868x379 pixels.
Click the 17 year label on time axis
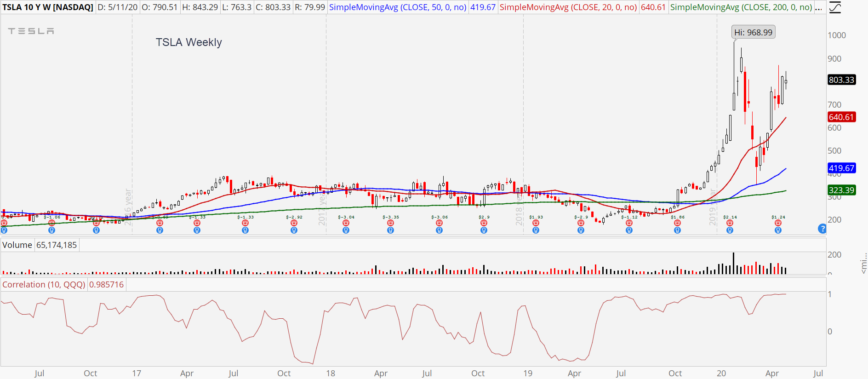137,373
